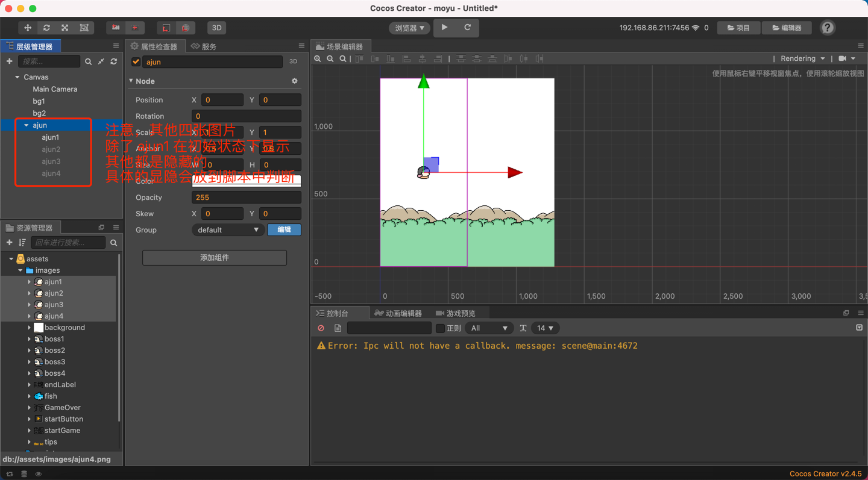Click the asset search magnifier icon
Viewport: 868px width, 480px height.
(x=113, y=242)
